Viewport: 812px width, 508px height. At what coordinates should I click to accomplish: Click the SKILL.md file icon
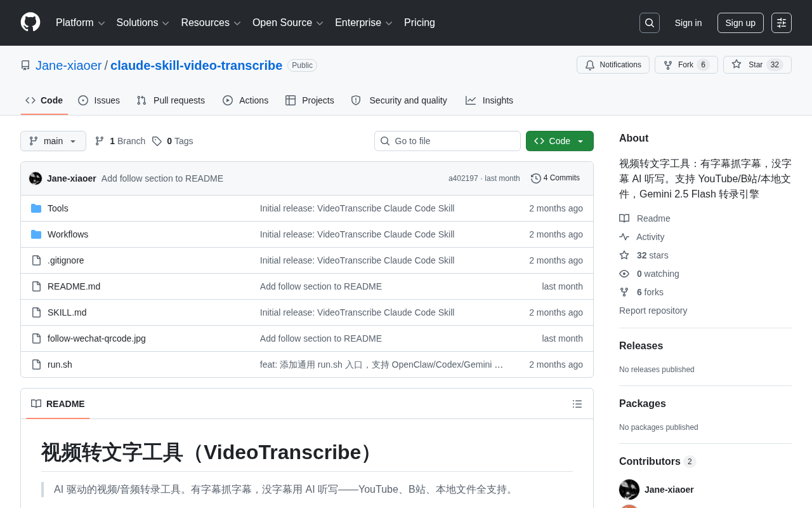(36, 312)
